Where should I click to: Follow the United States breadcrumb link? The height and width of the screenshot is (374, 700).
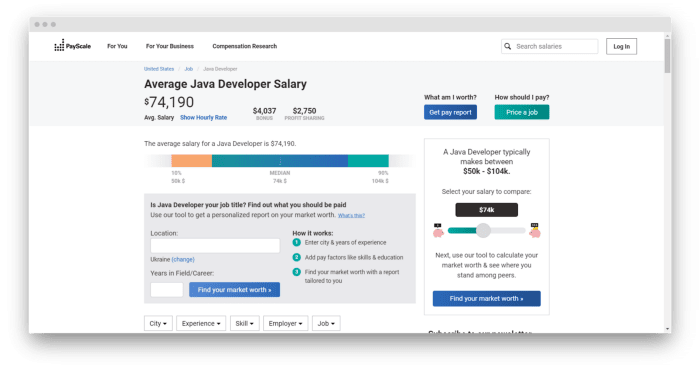coord(159,69)
